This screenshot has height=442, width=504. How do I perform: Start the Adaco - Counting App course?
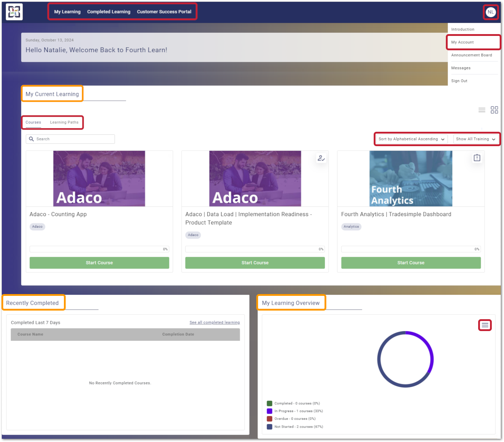[99, 263]
